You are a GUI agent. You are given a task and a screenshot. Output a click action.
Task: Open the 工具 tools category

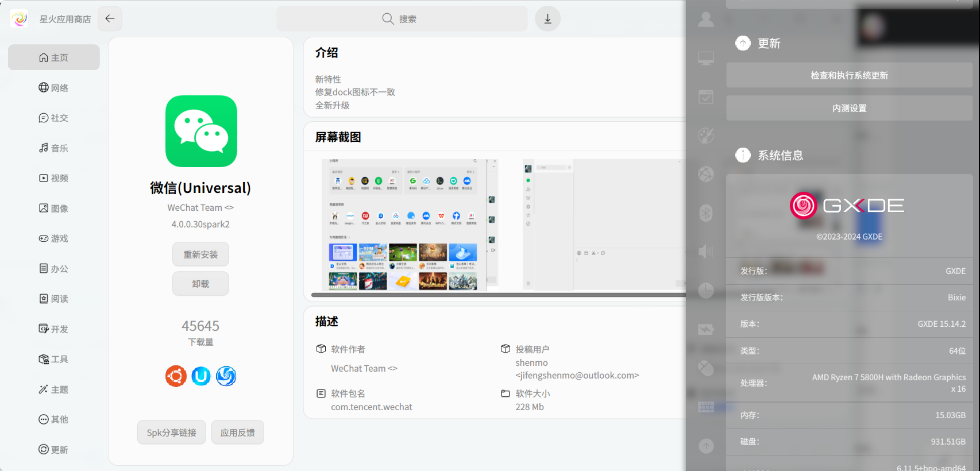pos(54,359)
